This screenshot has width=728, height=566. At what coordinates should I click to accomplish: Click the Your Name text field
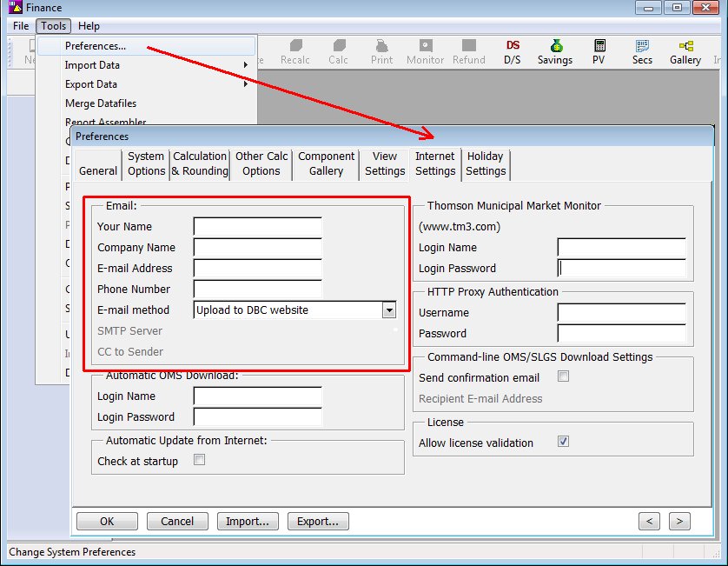coord(257,227)
